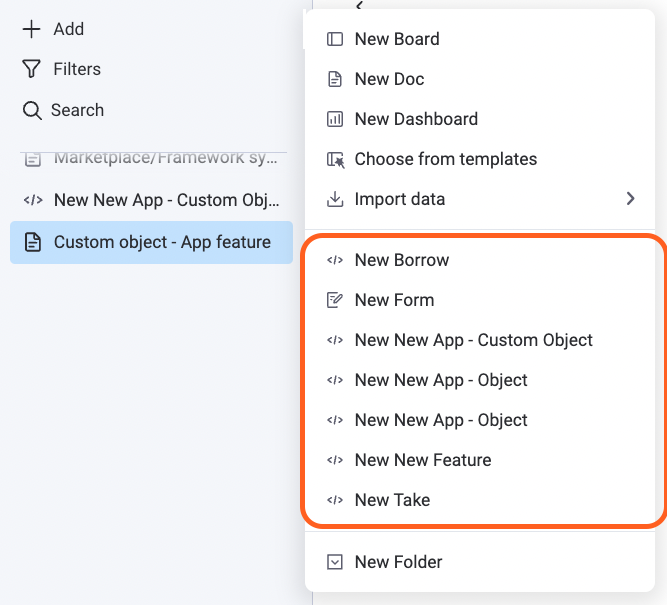This screenshot has height=605, width=667.
Task: Choose New New Feature from menu
Action: click(x=423, y=460)
